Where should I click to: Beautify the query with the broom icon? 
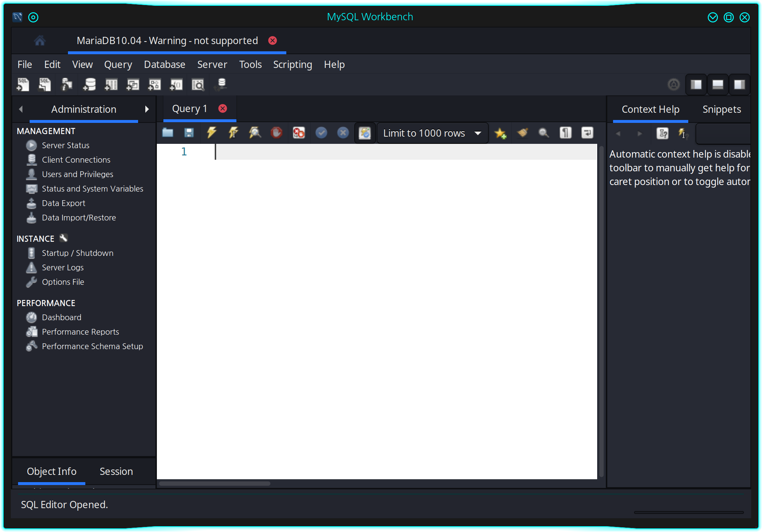tap(522, 133)
